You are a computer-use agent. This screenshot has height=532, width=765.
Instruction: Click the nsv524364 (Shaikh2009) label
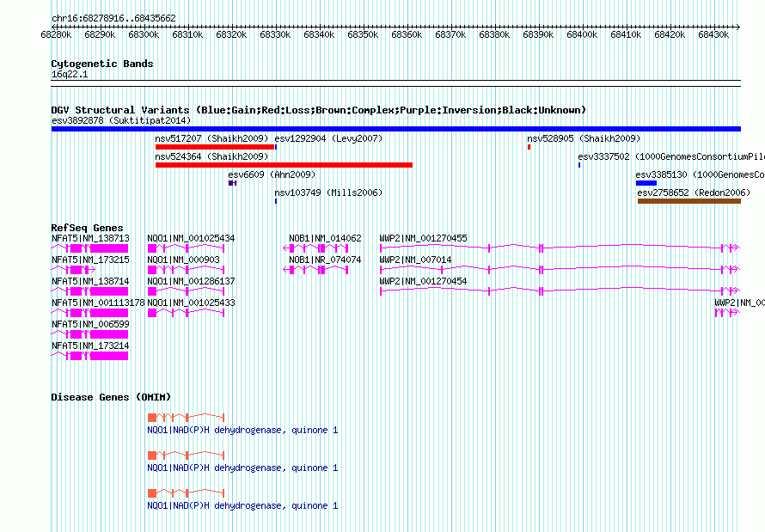[x=211, y=157]
